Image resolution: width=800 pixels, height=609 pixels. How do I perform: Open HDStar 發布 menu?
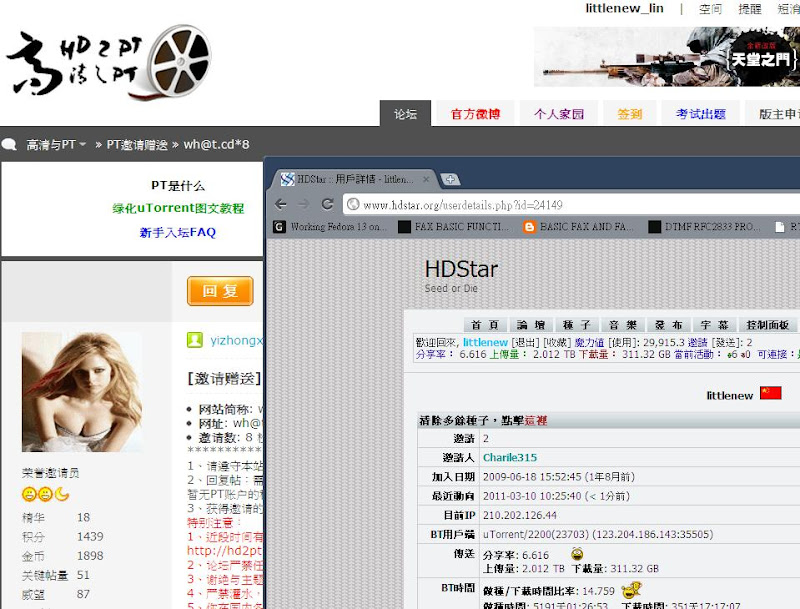(x=668, y=325)
